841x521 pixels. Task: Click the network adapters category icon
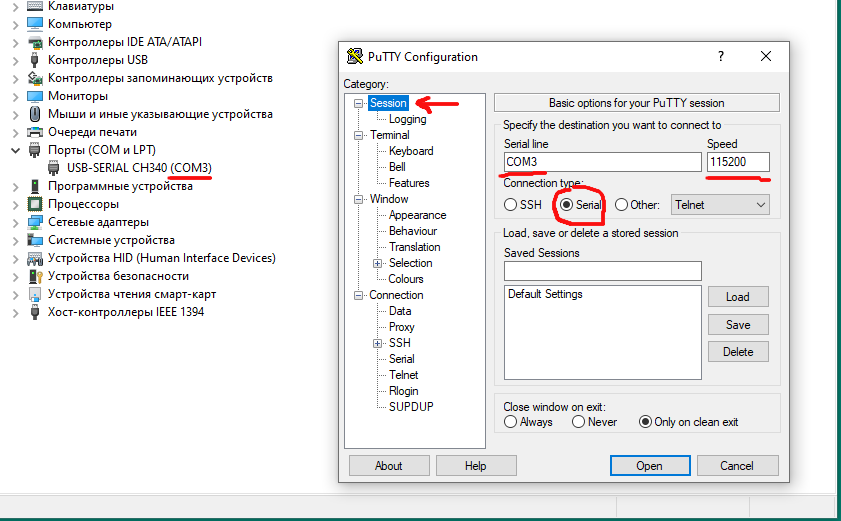[35, 222]
